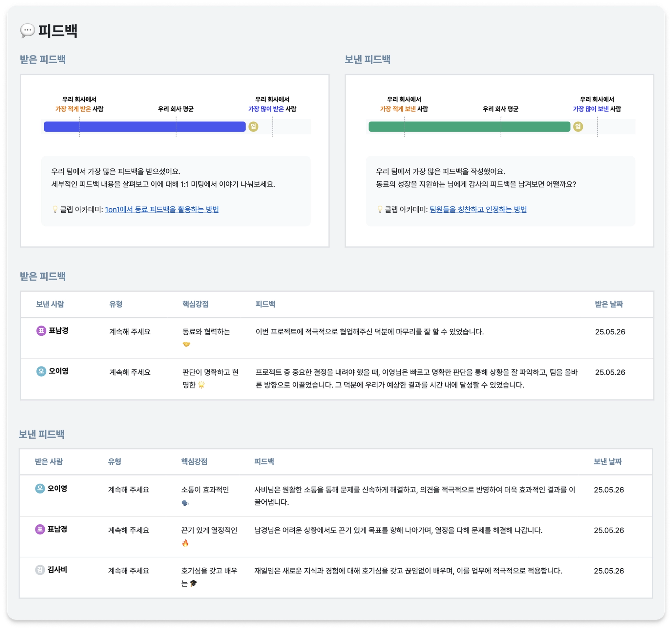Screen dimensions: 672x629
Task: Click the 25.05.26 date in 표남경 received row
Action: (x=610, y=332)
